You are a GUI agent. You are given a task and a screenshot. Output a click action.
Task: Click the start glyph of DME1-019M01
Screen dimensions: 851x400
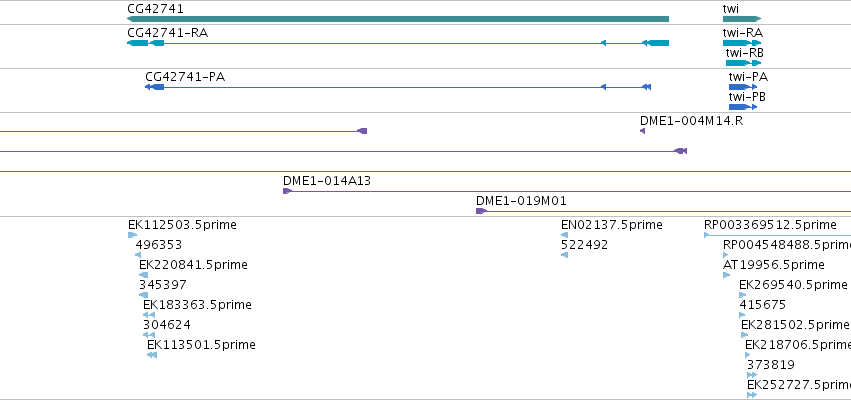[x=481, y=211]
